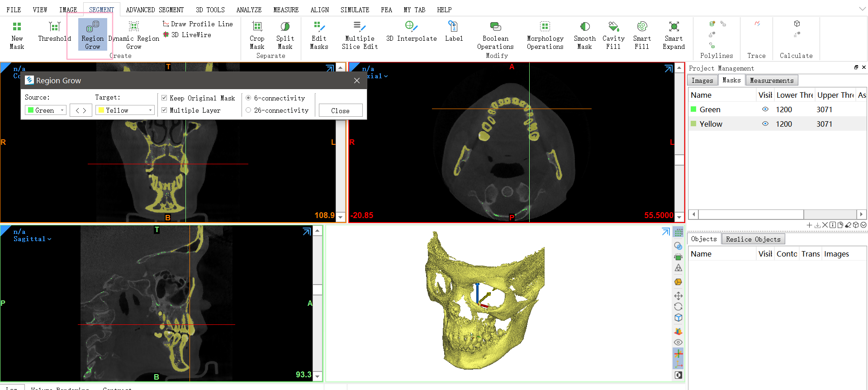Click blue cube view icon in 3D toolbar

tap(678, 318)
